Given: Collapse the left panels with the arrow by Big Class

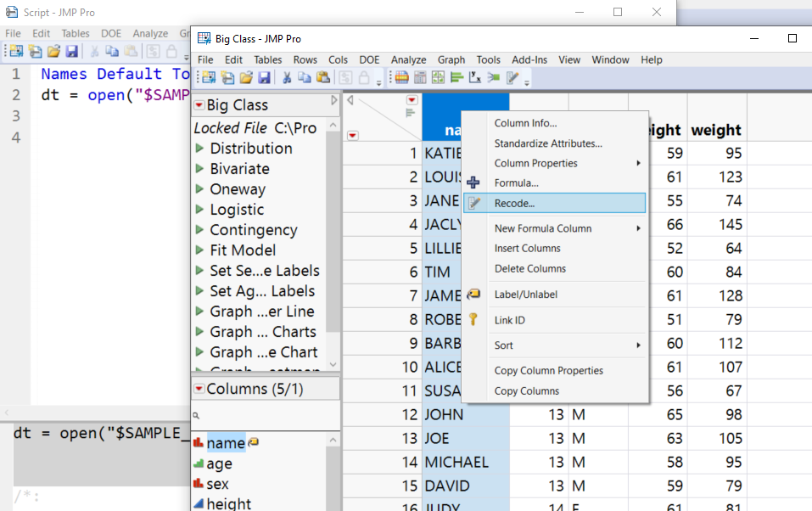Looking at the screenshot, I should click(334, 100).
